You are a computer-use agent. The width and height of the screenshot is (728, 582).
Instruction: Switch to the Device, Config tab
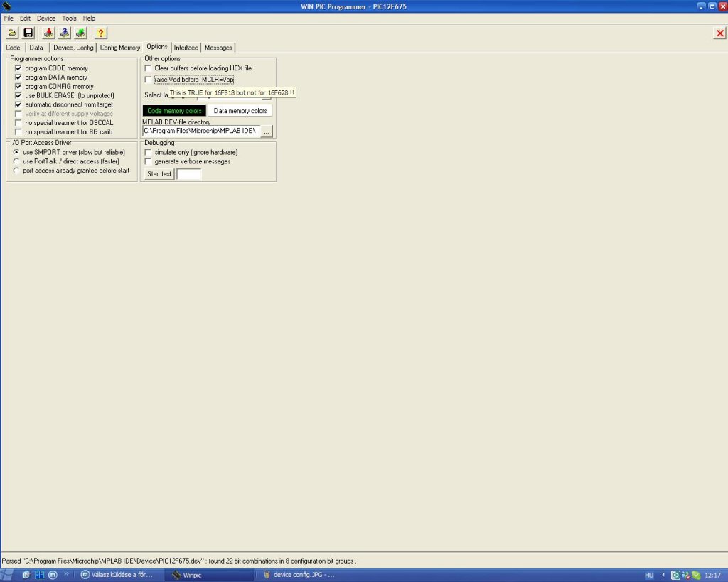[73, 48]
